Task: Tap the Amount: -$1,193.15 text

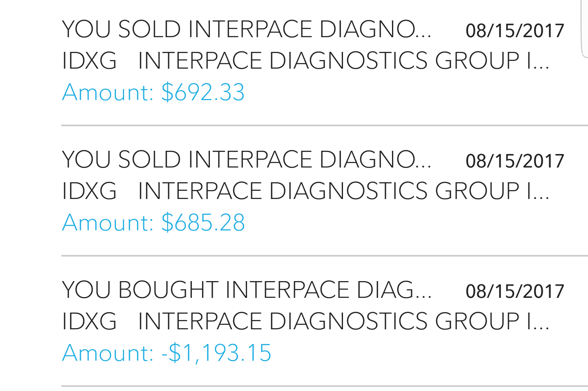Action: [167, 353]
